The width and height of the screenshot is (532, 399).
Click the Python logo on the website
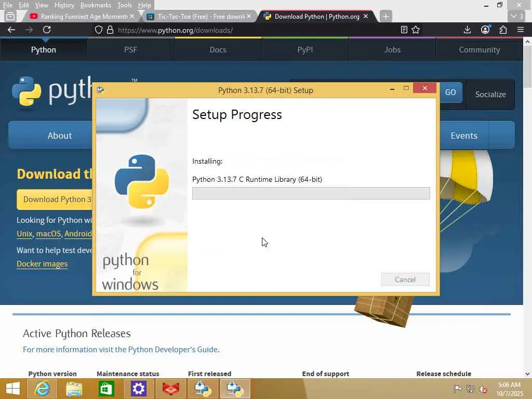tap(51, 91)
